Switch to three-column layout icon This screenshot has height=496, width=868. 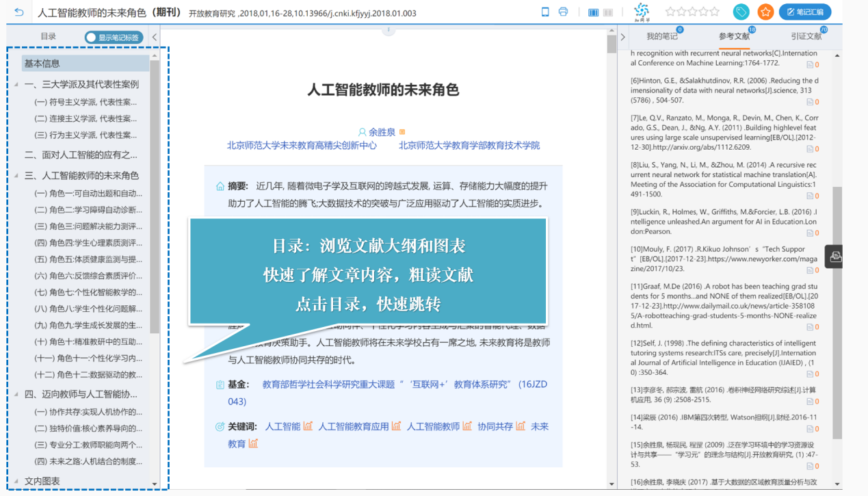coord(592,12)
